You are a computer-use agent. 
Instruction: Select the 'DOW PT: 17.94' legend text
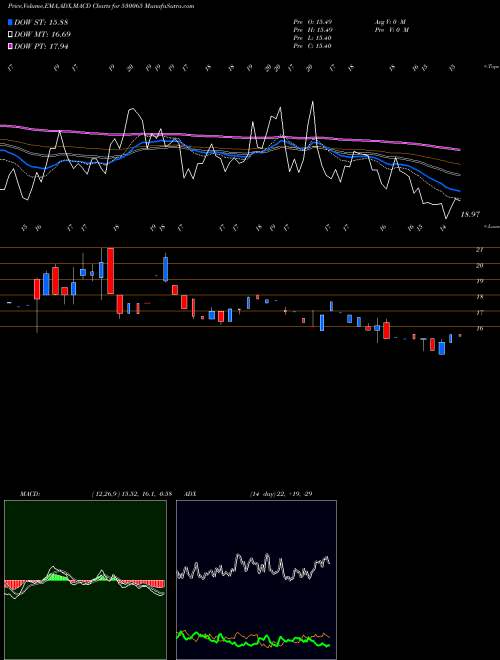[x=41, y=46]
